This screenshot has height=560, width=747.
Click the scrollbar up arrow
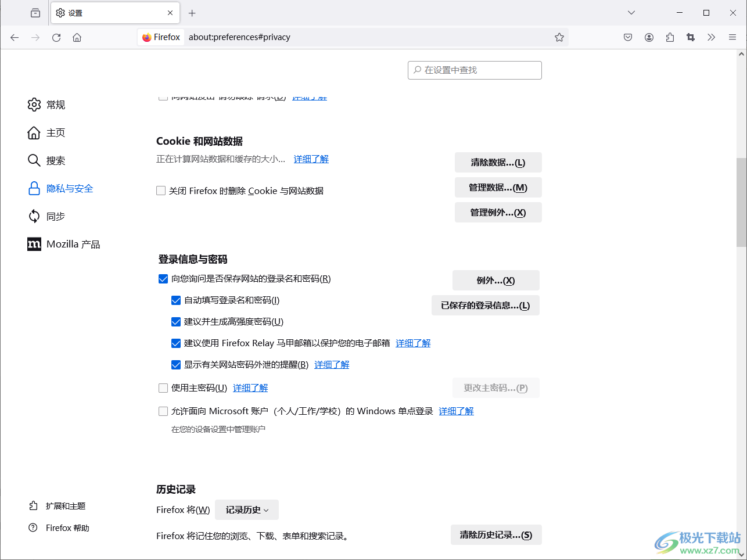[741, 55]
